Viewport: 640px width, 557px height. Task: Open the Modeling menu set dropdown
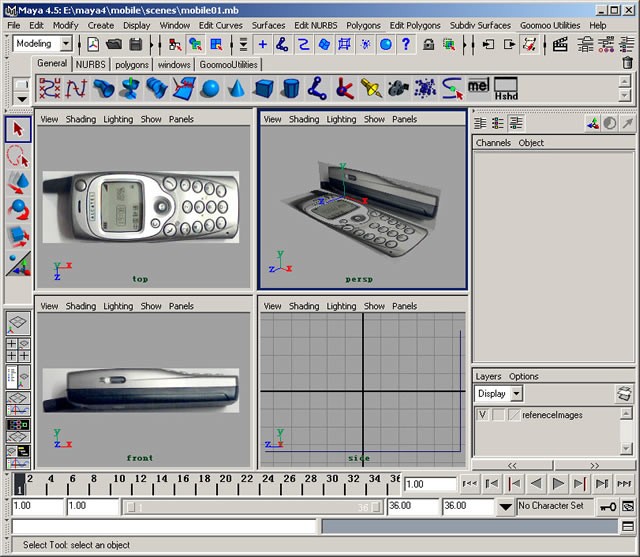tap(66, 43)
